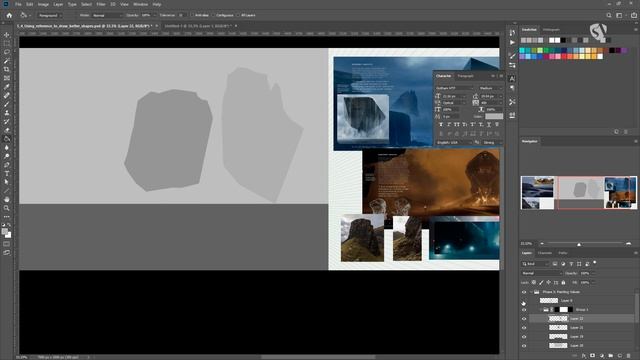The image size is (640, 360).
Task: Toggle Quick Mask mode in toolbar
Action: pyautogui.click(x=7, y=244)
